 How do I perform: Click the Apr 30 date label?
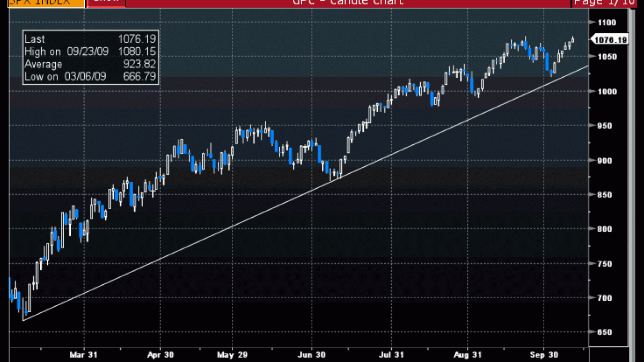[x=160, y=354]
